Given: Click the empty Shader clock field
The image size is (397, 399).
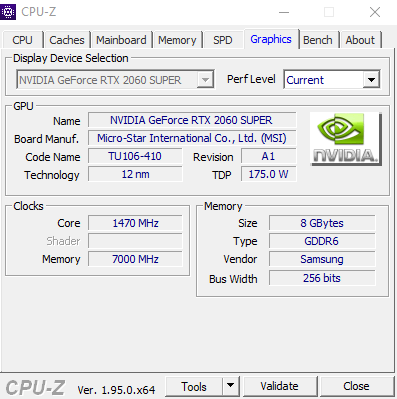Looking at the screenshot, I should pyautogui.click(x=135, y=241).
